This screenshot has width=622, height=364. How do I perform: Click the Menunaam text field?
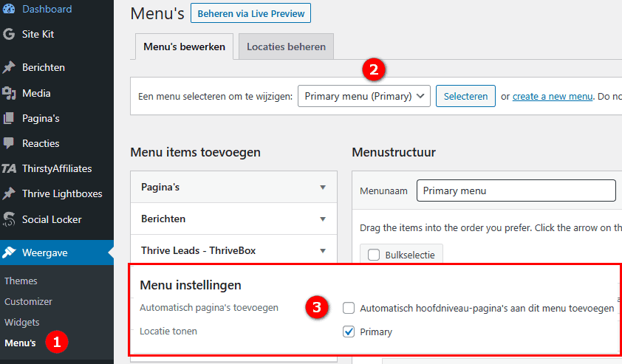[516, 190]
